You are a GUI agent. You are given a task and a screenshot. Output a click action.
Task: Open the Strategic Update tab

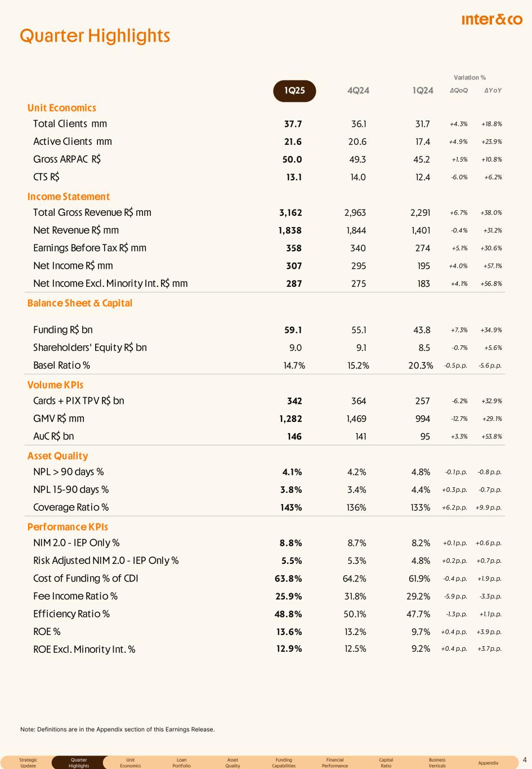[28, 763]
